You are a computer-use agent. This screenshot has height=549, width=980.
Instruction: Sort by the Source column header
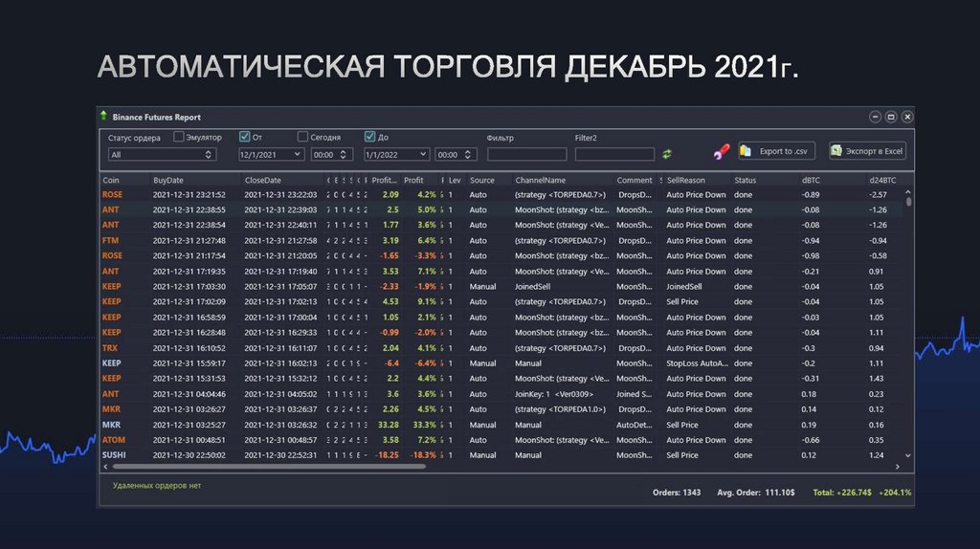pos(482,180)
